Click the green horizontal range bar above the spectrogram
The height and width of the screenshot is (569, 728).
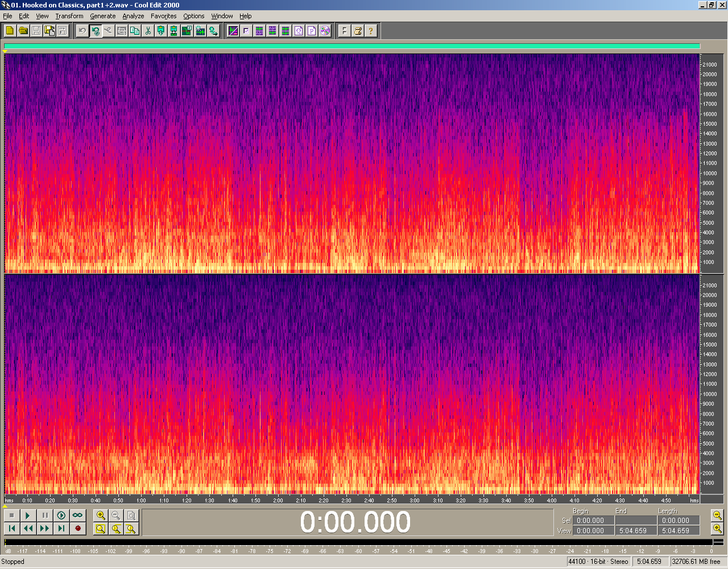coord(351,47)
